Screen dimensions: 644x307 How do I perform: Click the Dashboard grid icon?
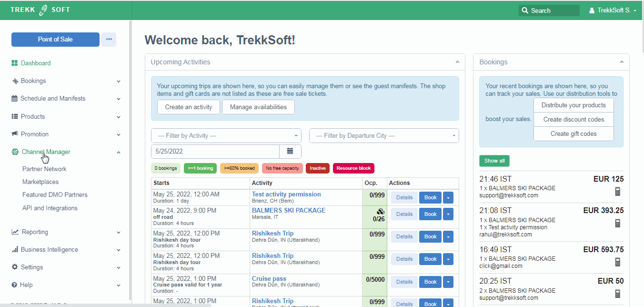point(15,63)
